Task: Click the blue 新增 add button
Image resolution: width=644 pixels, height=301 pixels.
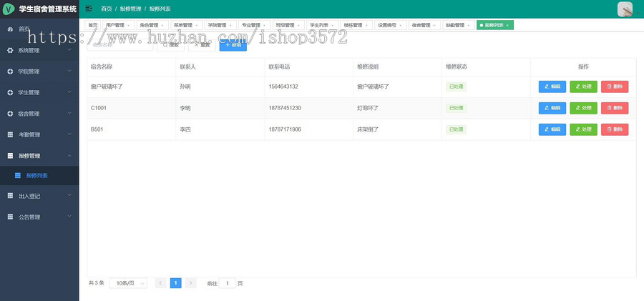Action: [x=233, y=45]
